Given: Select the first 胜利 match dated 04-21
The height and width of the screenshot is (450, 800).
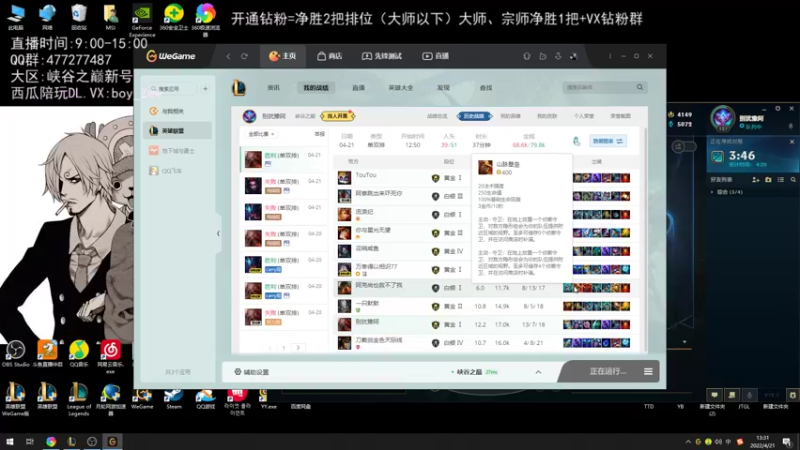Looking at the screenshot, I should 283,159.
